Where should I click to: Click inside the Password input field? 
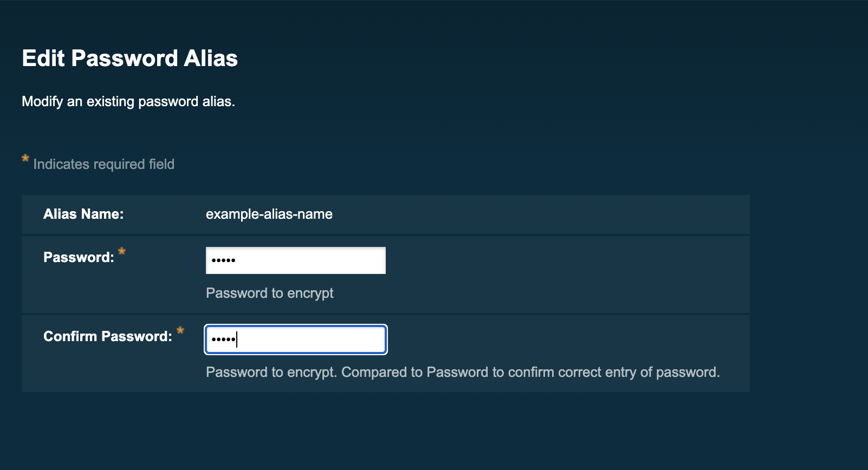coord(295,260)
